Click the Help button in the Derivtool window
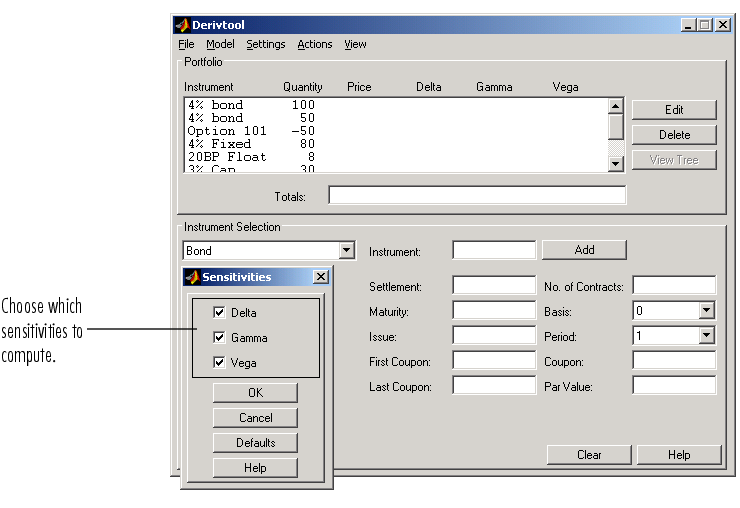 click(679, 455)
